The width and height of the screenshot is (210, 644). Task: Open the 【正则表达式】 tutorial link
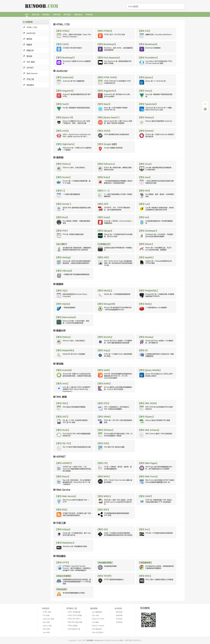click(104, 244)
